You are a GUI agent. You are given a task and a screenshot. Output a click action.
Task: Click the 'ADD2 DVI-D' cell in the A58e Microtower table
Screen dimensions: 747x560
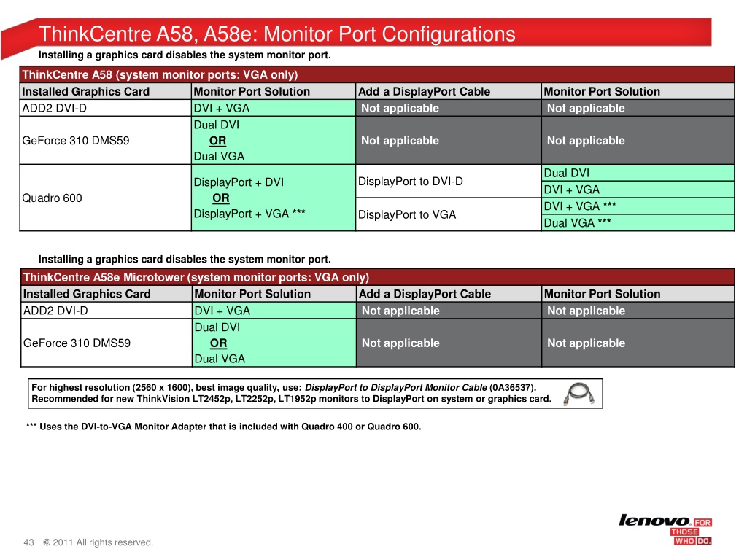(x=107, y=311)
